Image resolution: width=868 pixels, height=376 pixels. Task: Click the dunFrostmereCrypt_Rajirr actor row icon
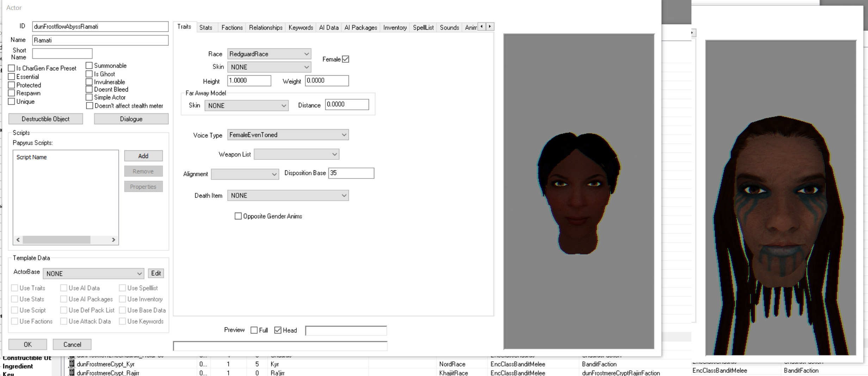[72, 372]
